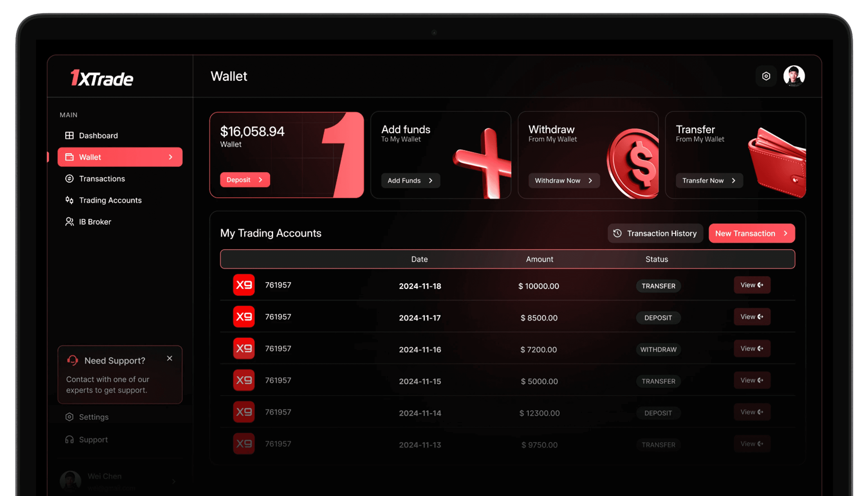
Task: Click the Transactions sidebar icon
Action: click(70, 178)
